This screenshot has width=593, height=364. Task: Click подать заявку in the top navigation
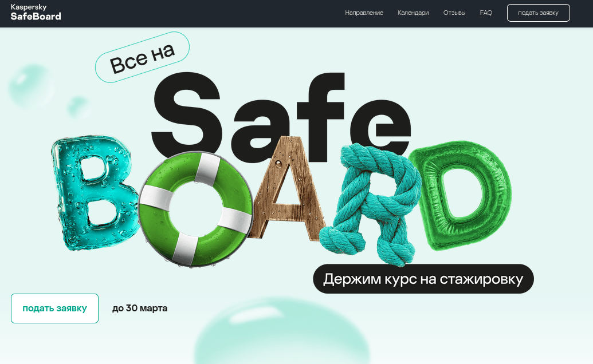538,13
